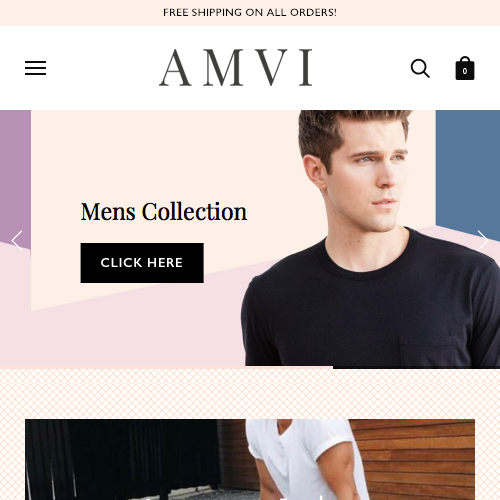The width and height of the screenshot is (500, 500).
Task: Open the shopping bag cart
Action: coord(465,68)
